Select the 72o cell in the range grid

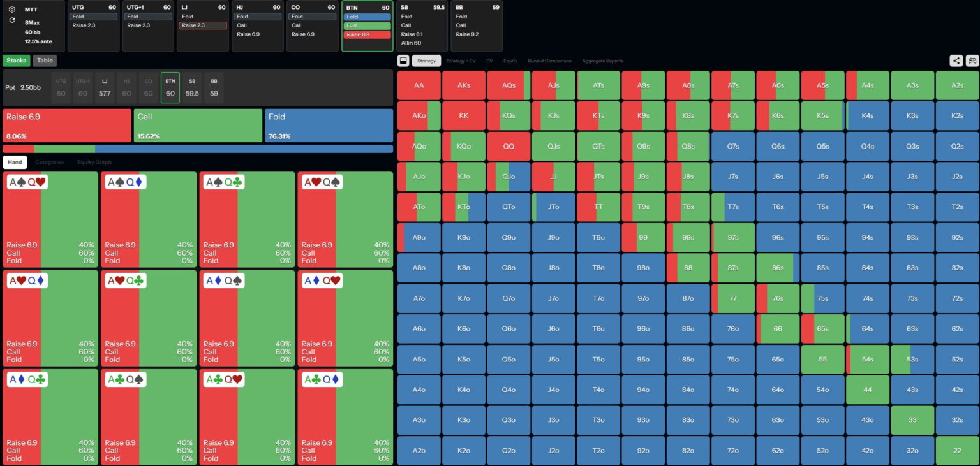(x=733, y=451)
